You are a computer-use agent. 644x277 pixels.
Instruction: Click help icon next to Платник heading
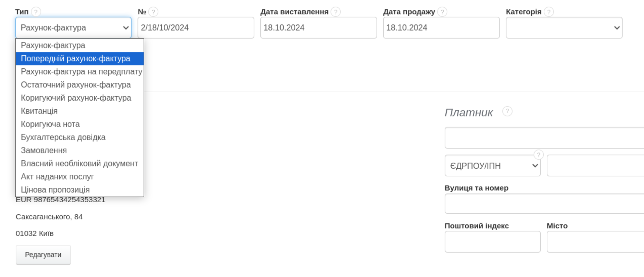(507, 111)
